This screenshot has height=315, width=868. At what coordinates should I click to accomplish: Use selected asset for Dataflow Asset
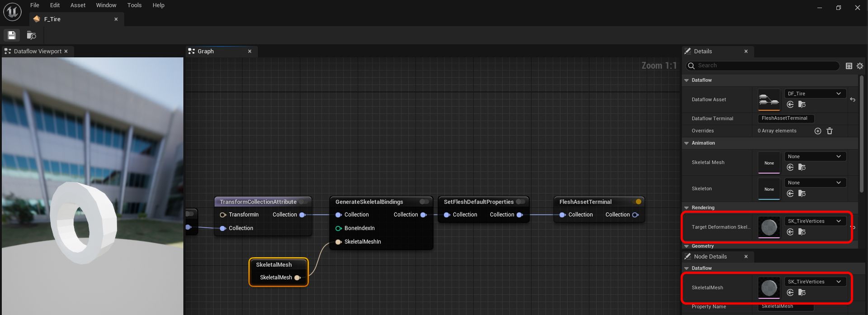pyautogui.click(x=790, y=105)
